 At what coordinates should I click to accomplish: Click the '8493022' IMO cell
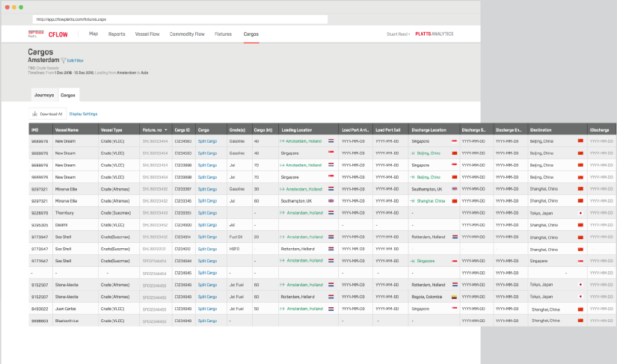point(40,309)
